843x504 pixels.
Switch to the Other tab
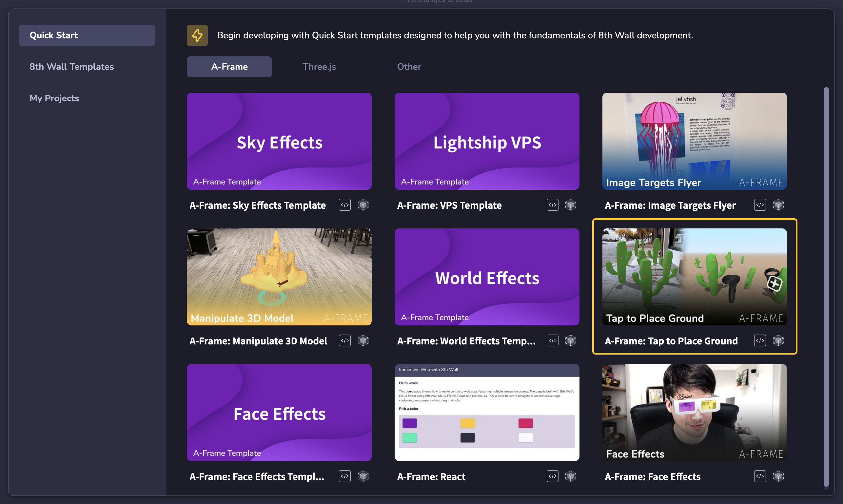[x=409, y=67]
